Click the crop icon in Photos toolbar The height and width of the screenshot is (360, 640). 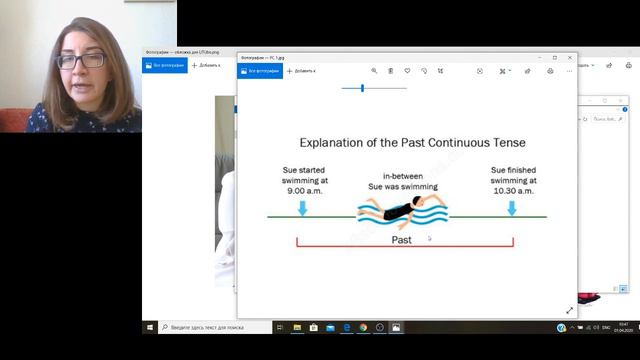point(440,71)
